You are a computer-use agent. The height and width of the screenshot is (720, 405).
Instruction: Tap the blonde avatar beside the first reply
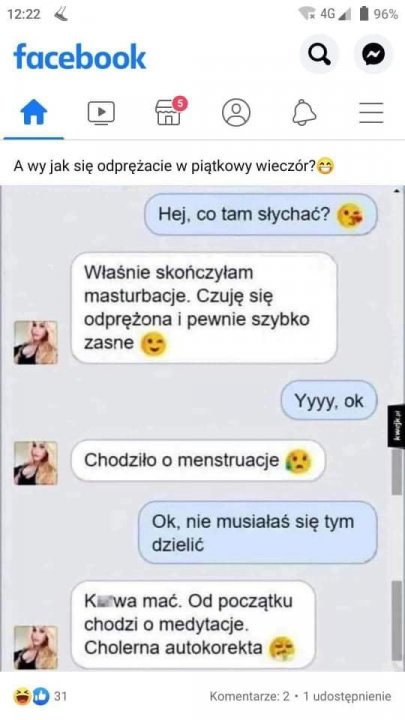(36, 343)
